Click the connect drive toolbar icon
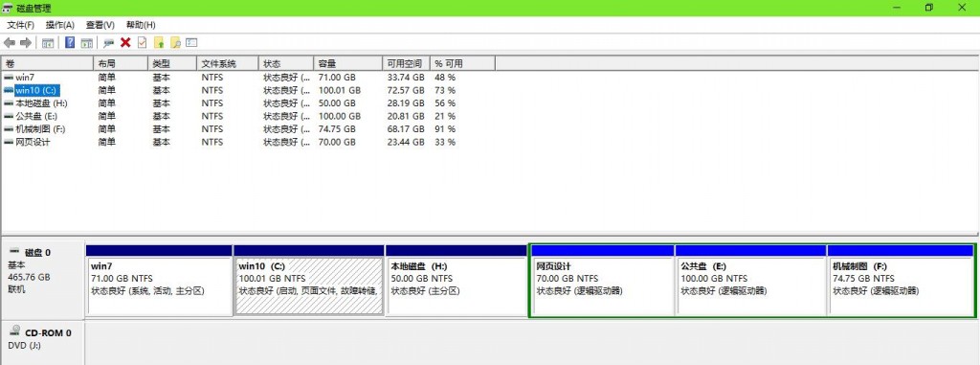The image size is (980, 365). pyautogui.click(x=109, y=42)
